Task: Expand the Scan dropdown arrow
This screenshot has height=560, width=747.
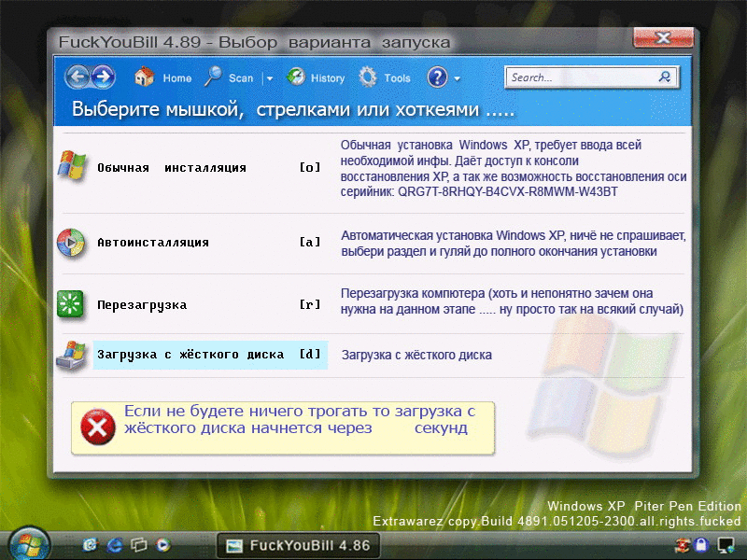Action: tap(270, 78)
